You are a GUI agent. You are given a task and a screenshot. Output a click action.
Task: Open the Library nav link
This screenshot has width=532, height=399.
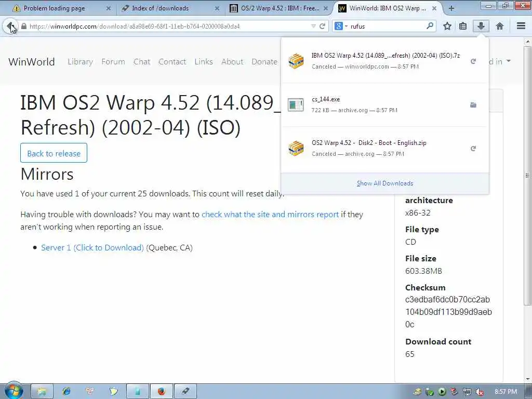pos(80,62)
